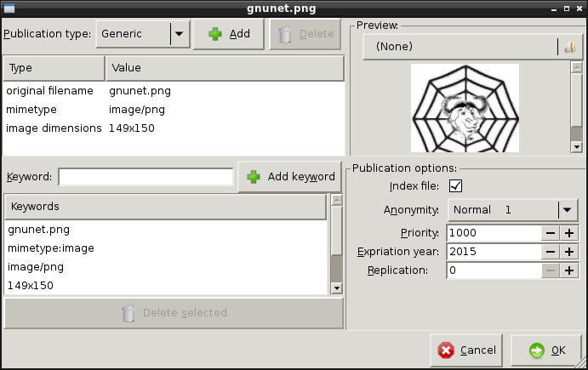Screen dimensions: 588x370
Task: Click the Delete selected button
Action: click(x=174, y=313)
